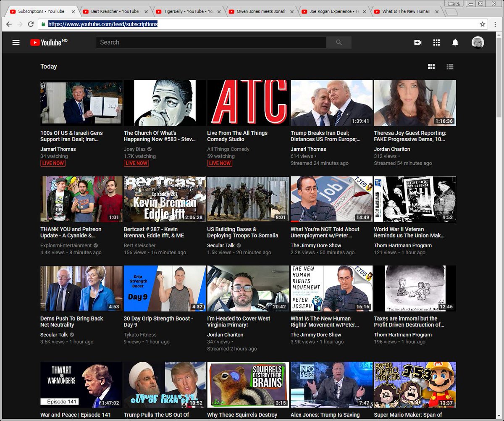Open The New Human Rights Movement thumbnail
The height and width of the screenshot is (421, 504).
tap(331, 288)
